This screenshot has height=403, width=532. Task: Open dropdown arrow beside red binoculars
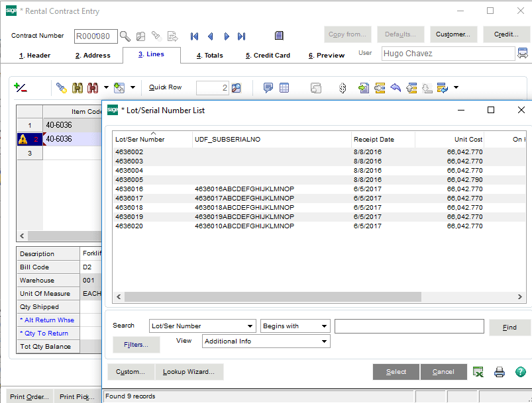coord(106,87)
